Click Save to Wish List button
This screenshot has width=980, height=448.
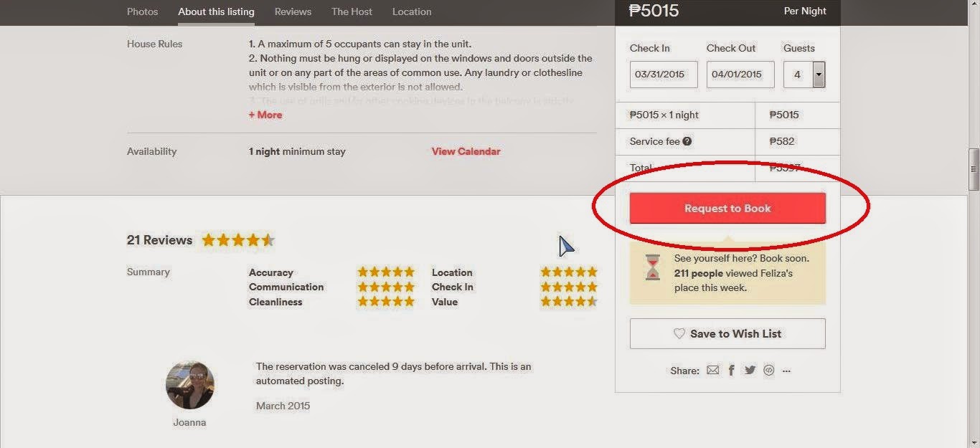tap(727, 333)
